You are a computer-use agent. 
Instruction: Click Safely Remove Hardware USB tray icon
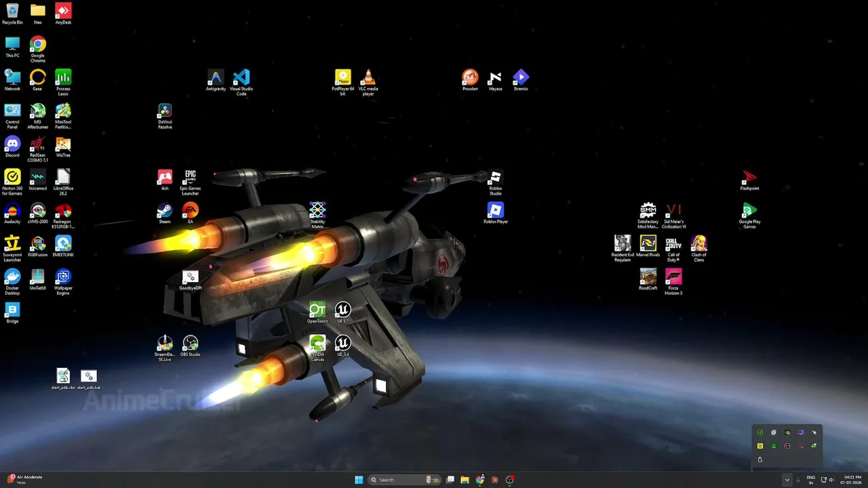760,460
